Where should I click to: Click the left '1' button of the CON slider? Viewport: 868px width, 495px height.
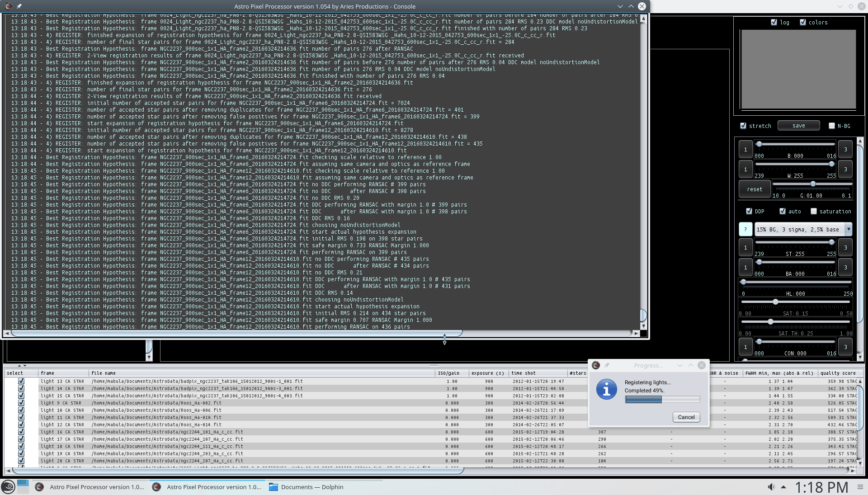[x=745, y=347]
